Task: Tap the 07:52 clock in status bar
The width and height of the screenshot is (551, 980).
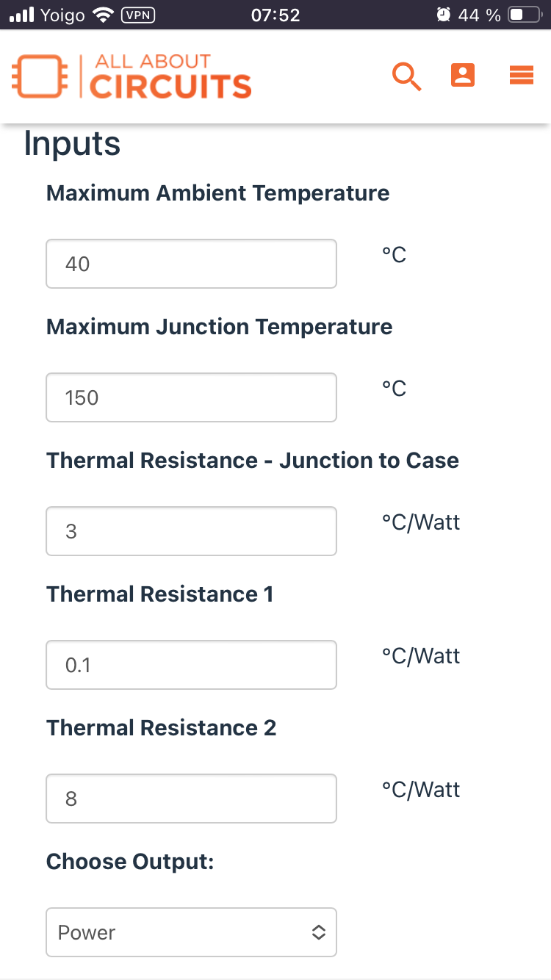Action: click(275, 15)
